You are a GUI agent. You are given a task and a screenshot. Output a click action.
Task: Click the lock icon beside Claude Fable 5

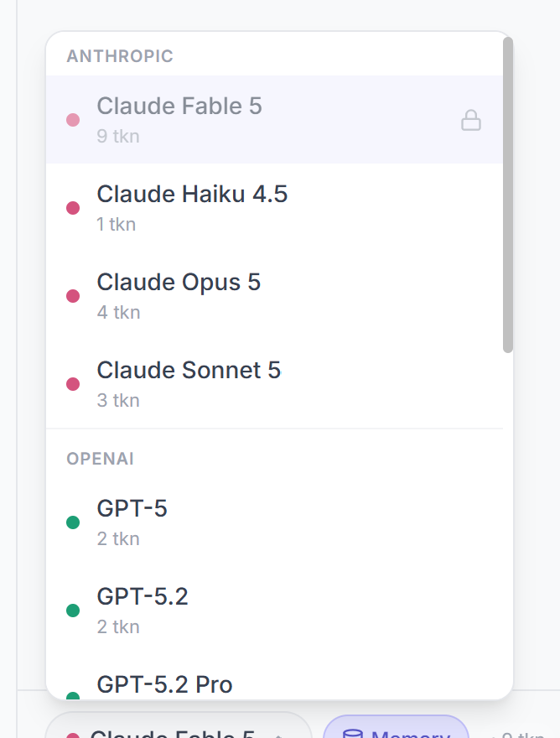(x=470, y=120)
